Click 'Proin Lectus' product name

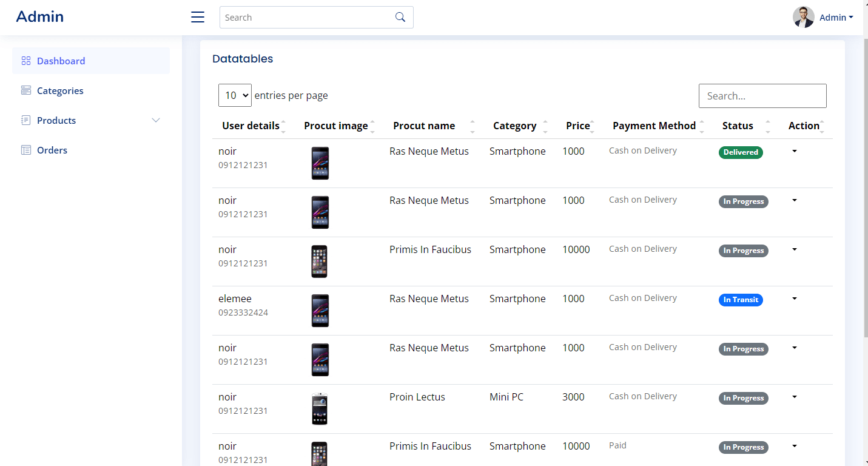[417, 397]
